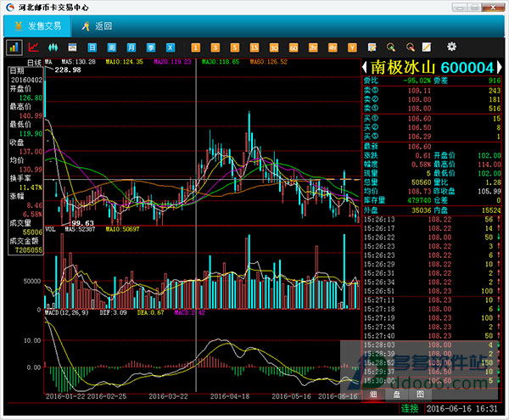Screen dimensions: 509x420
Task: Select the 1-minute orange interval icon
Action: [195, 48]
